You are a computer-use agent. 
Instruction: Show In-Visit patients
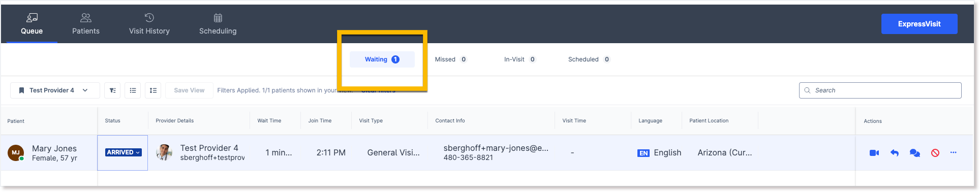(x=519, y=59)
